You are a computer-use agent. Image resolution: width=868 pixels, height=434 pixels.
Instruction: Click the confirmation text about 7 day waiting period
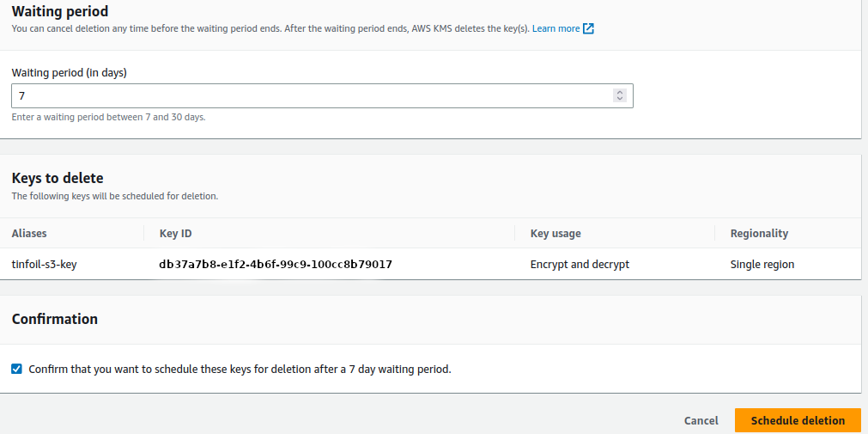240,369
